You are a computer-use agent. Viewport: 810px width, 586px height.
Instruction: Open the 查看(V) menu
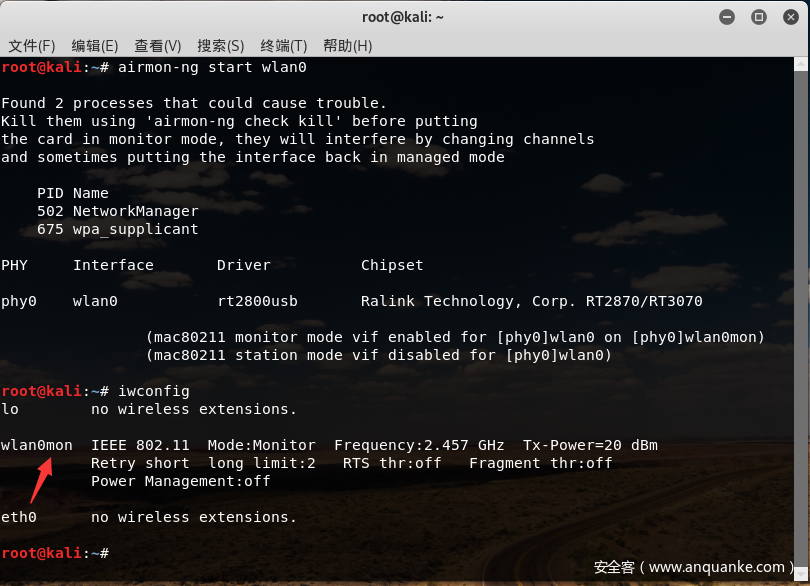158,46
